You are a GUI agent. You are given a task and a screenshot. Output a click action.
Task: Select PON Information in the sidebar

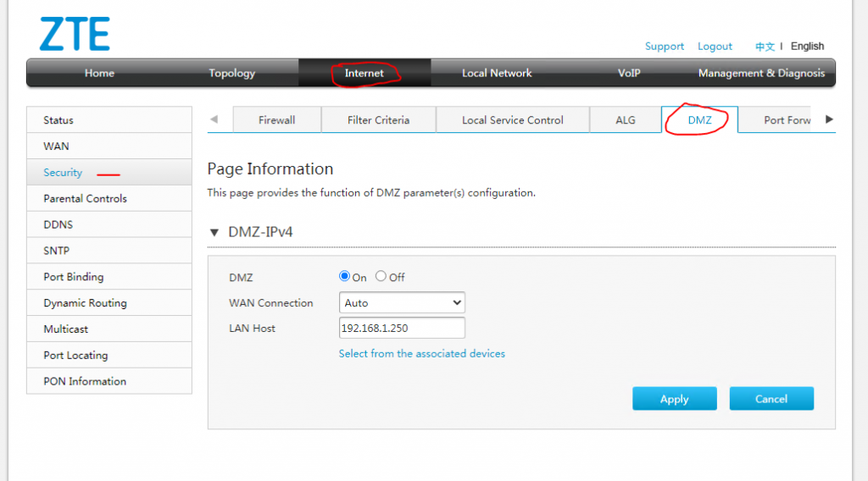click(85, 381)
